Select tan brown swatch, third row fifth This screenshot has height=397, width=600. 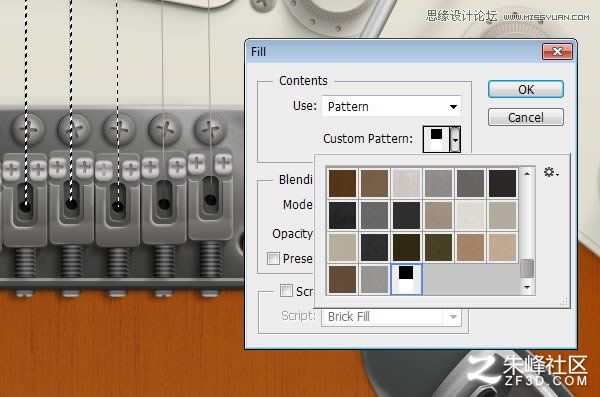(x=470, y=247)
